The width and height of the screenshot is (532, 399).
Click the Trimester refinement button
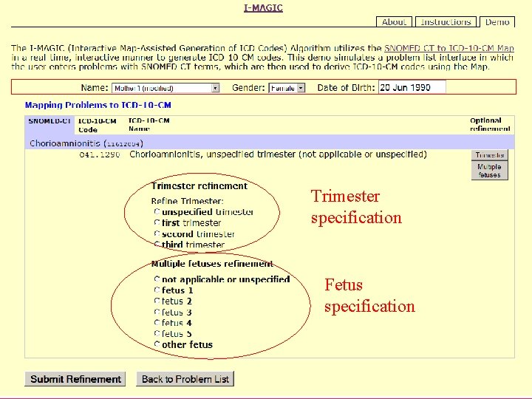490,155
